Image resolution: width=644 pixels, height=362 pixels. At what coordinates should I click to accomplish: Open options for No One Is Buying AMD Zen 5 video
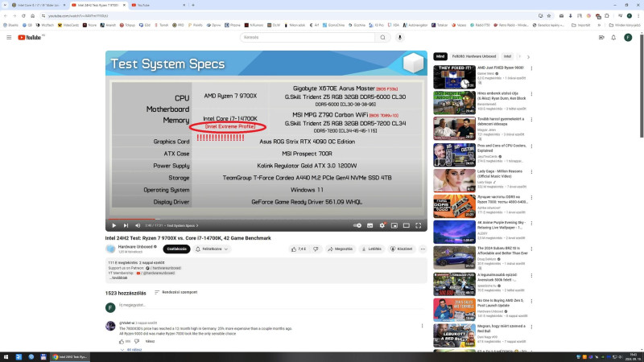tap(531, 301)
